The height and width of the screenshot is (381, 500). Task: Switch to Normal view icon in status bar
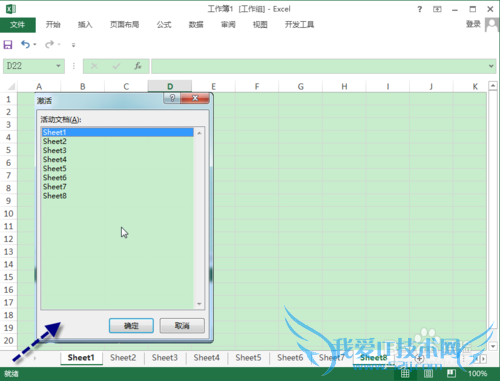(405, 373)
